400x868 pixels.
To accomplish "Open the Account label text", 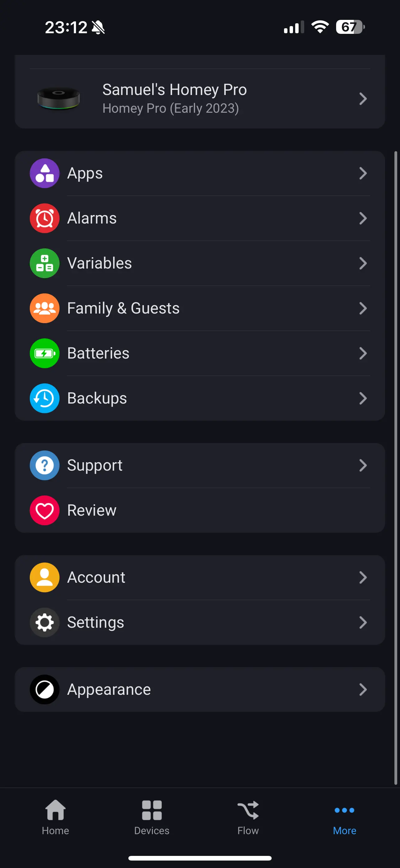I will click(96, 577).
